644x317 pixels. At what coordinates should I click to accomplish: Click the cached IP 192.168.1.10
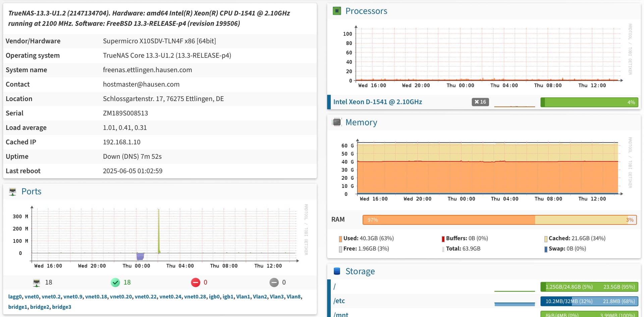121,142
